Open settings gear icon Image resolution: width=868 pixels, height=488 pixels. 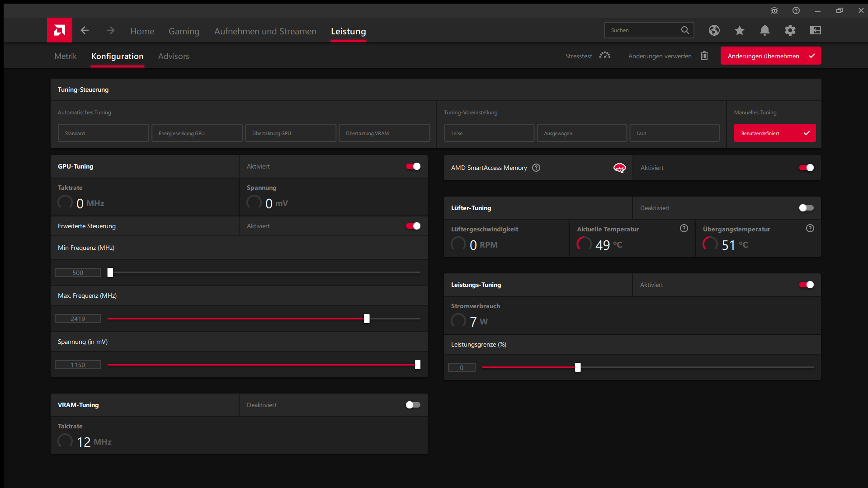[790, 30]
